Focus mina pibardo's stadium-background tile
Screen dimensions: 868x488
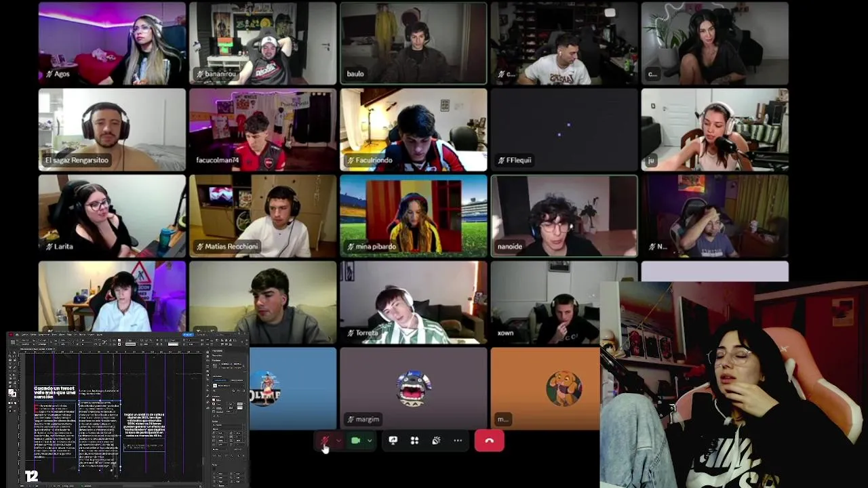point(413,216)
